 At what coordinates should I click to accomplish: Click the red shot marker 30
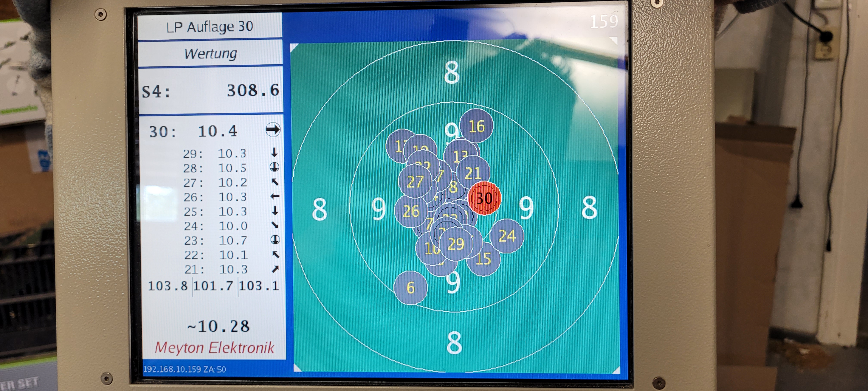click(484, 198)
